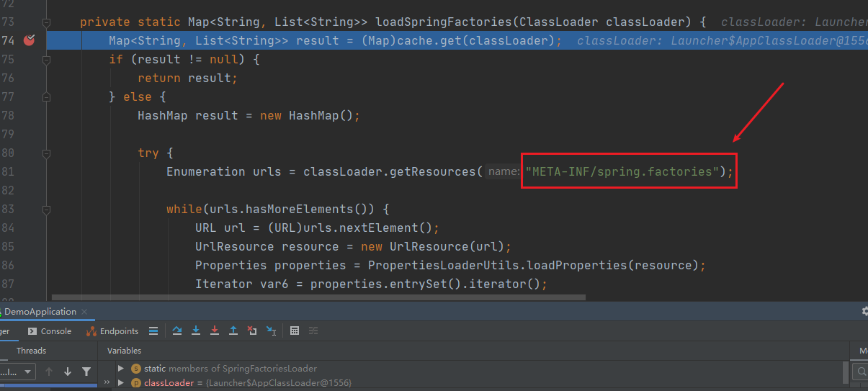Screen dimensions: 868x391
Task: Click the Drop Frame icon
Action: 252,331
